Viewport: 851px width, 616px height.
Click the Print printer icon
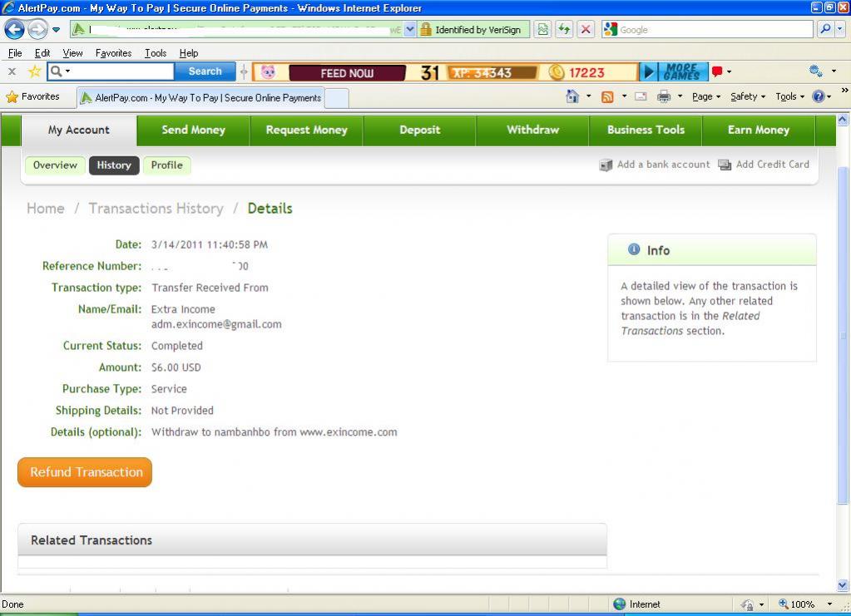pos(663,96)
